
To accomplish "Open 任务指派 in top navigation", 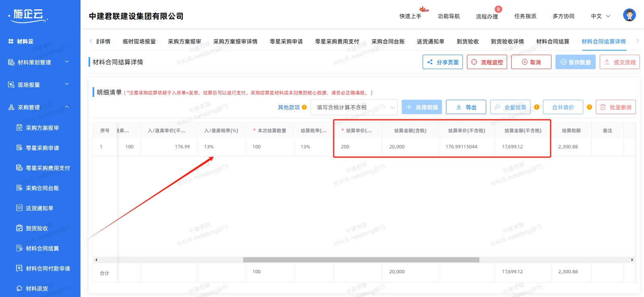I will point(525,16).
